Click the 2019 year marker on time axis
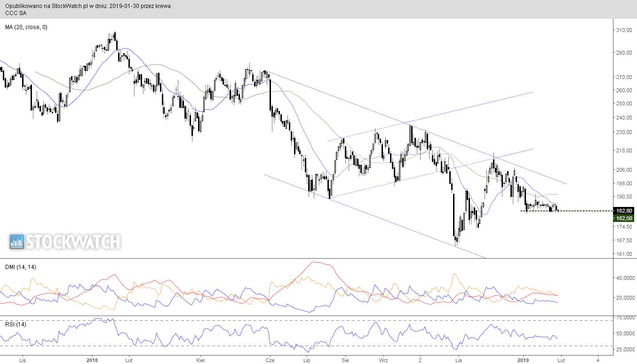Screen dimensions: 637x364 [x=524, y=360]
